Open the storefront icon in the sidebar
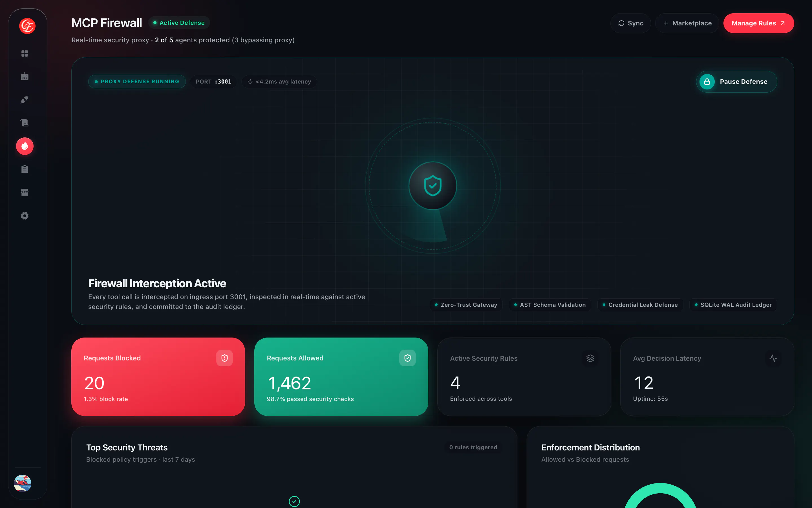Image resolution: width=812 pixels, height=508 pixels. (25, 192)
